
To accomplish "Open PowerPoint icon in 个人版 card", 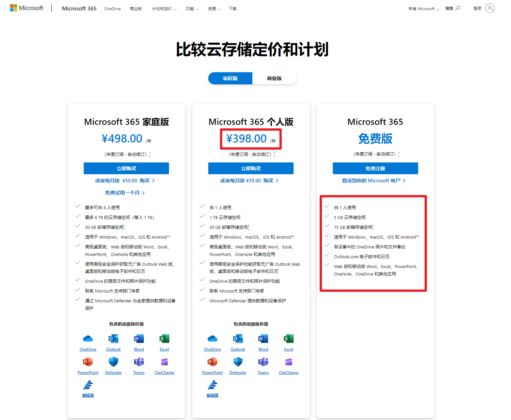I will (213, 362).
